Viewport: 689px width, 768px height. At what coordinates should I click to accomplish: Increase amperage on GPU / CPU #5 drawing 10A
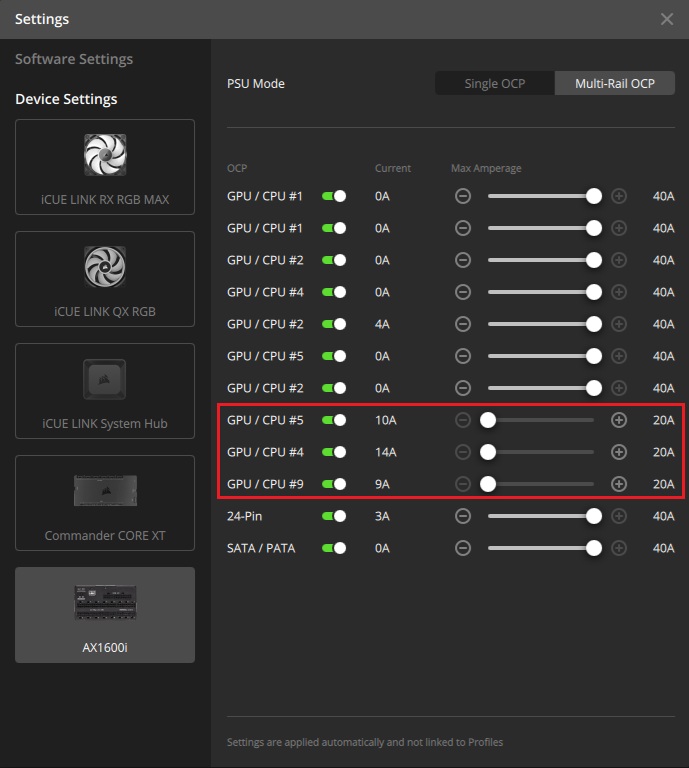619,420
